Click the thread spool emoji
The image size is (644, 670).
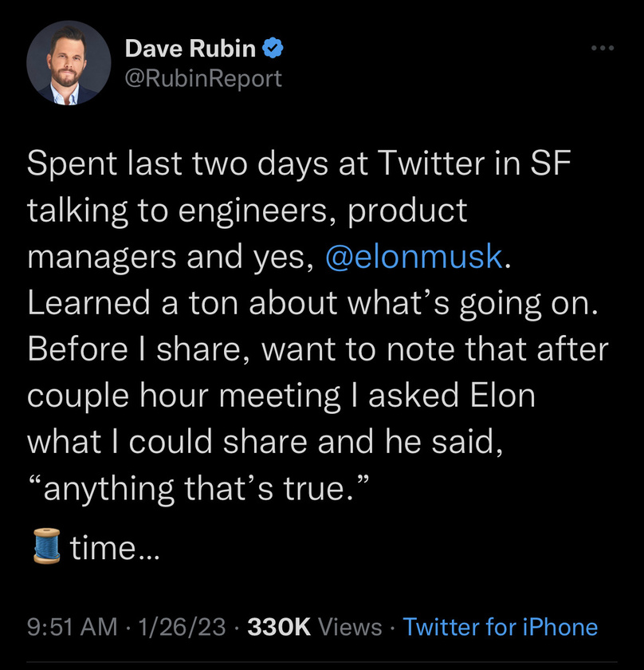45,547
